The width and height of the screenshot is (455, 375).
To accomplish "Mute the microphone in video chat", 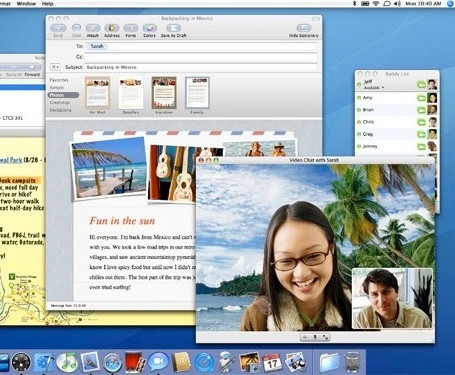I will tap(315, 337).
